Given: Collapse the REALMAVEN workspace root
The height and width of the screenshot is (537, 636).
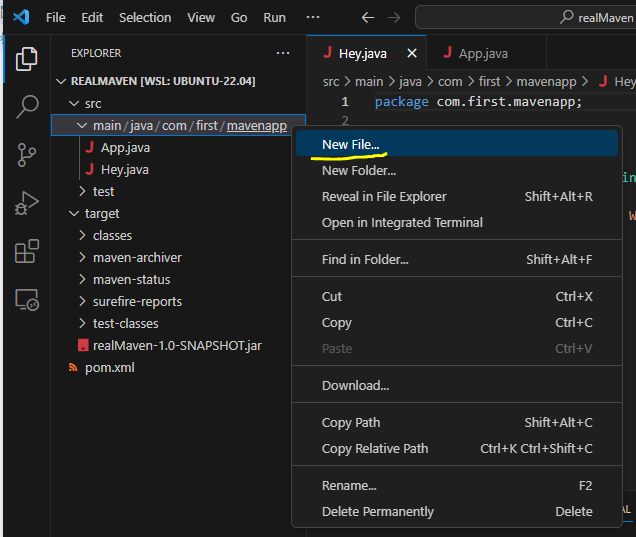Looking at the screenshot, I should (x=61, y=81).
